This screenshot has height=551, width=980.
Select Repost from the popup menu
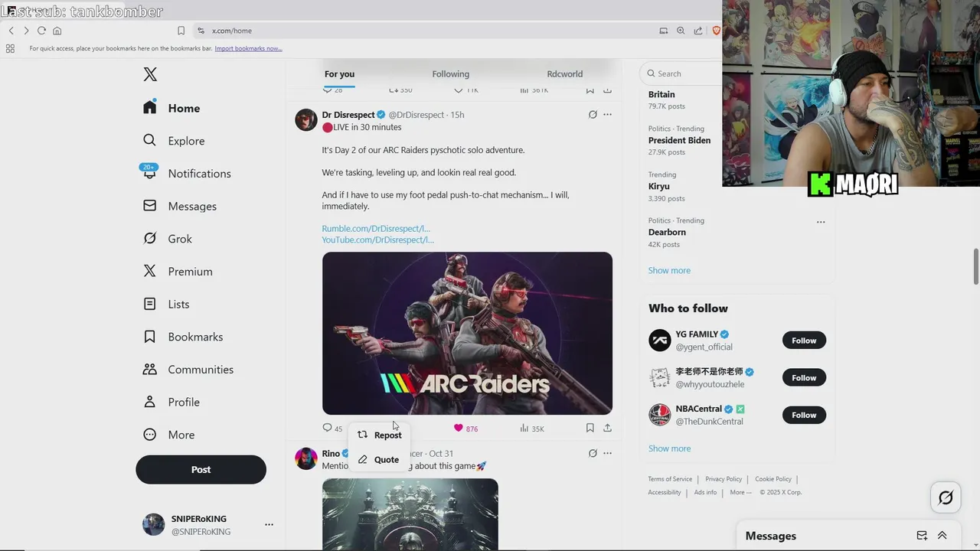[379, 435]
